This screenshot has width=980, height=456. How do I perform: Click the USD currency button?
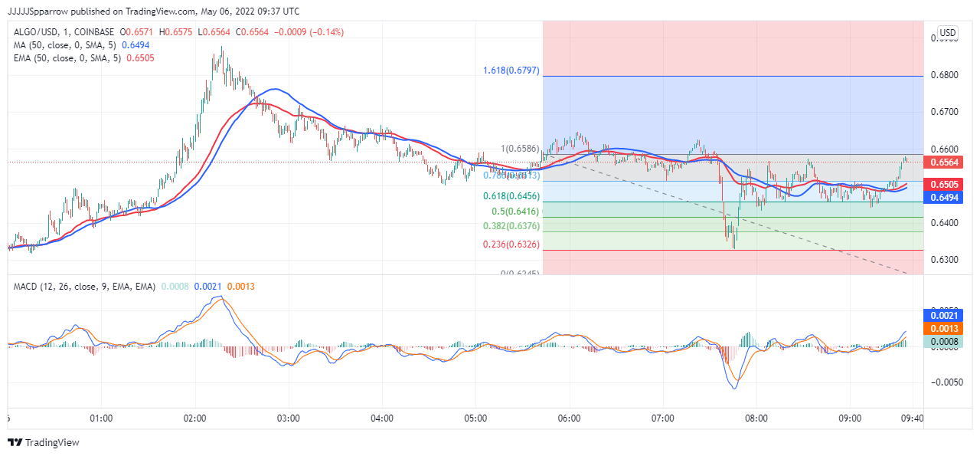(x=948, y=33)
